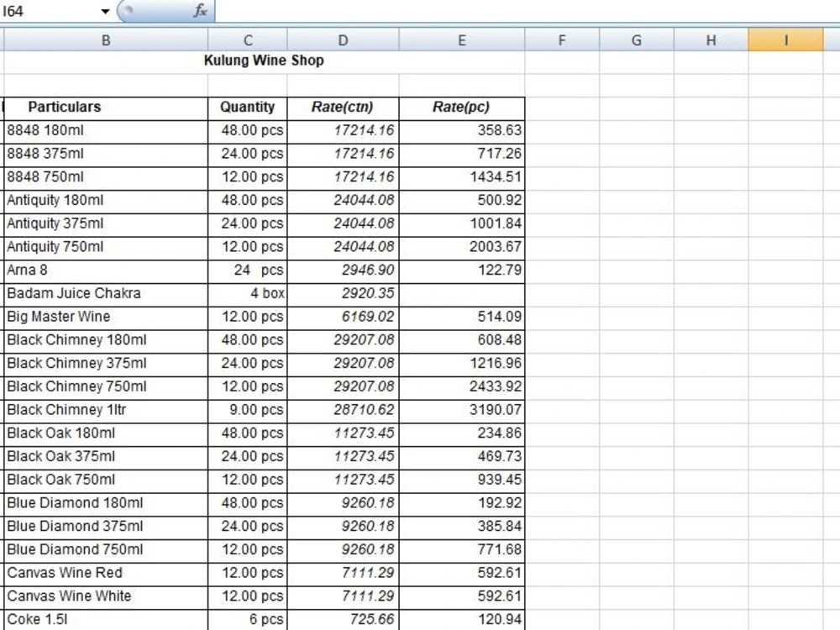Image resolution: width=840 pixels, height=630 pixels.
Task: Click the Quantity header cell
Action: pyautogui.click(x=248, y=108)
